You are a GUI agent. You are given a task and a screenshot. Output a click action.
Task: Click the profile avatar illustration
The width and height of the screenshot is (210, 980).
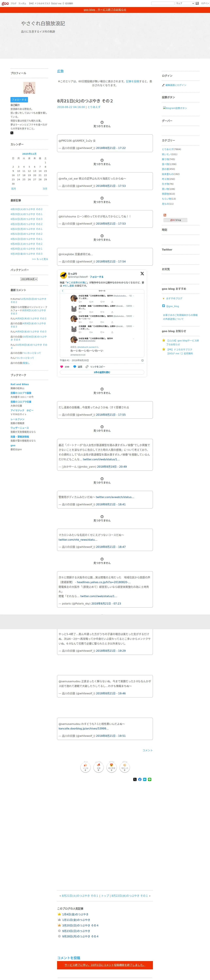(29, 88)
